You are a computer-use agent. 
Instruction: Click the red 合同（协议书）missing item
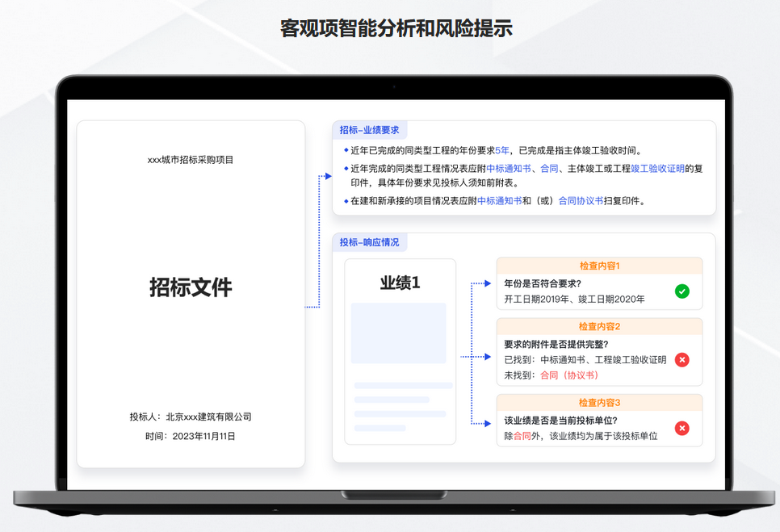click(569, 375)
